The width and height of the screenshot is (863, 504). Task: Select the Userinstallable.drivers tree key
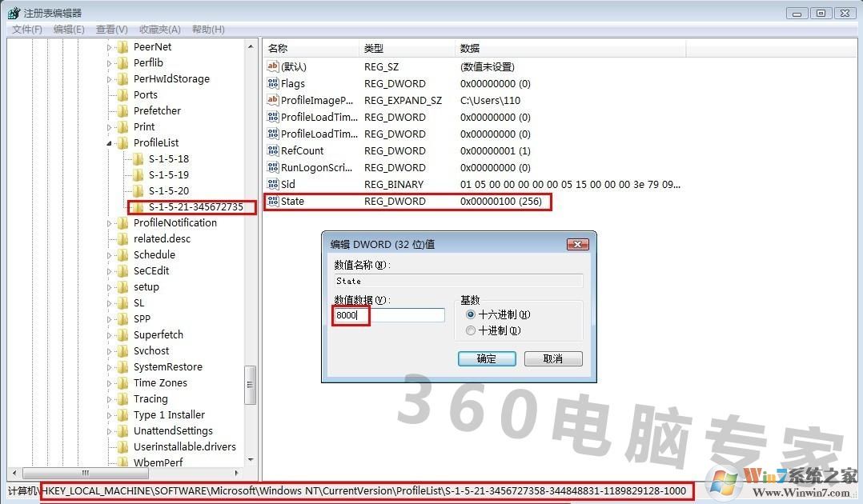[184, 446]
